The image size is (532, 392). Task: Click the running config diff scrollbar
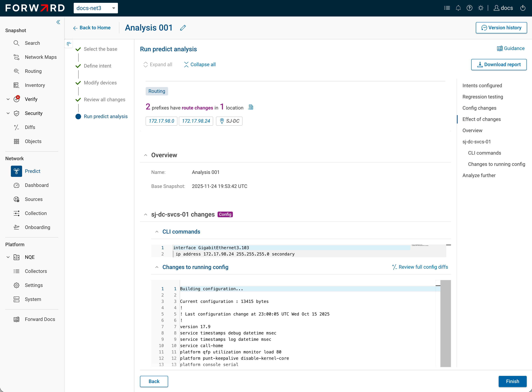click(445, 323)
